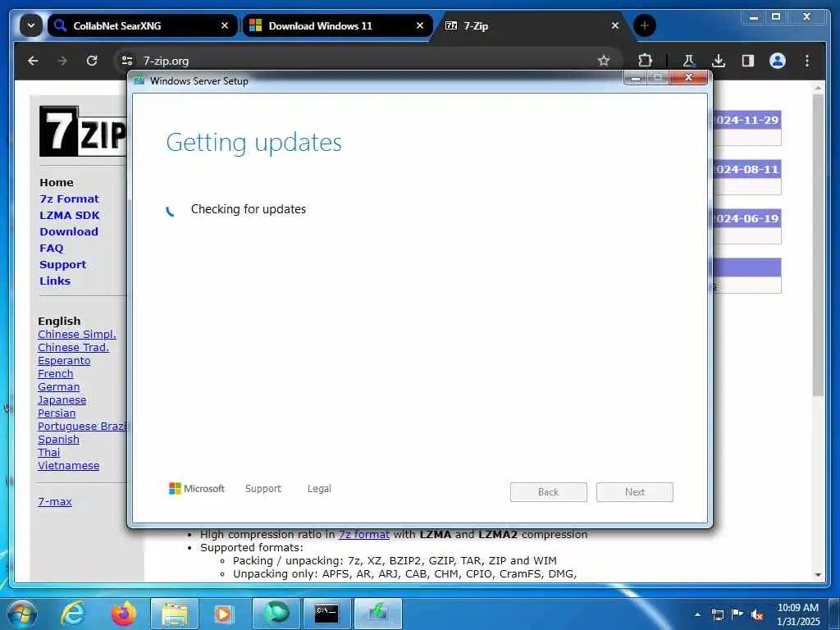Open Chrome Labs flask icon

(x=689, y=61)
